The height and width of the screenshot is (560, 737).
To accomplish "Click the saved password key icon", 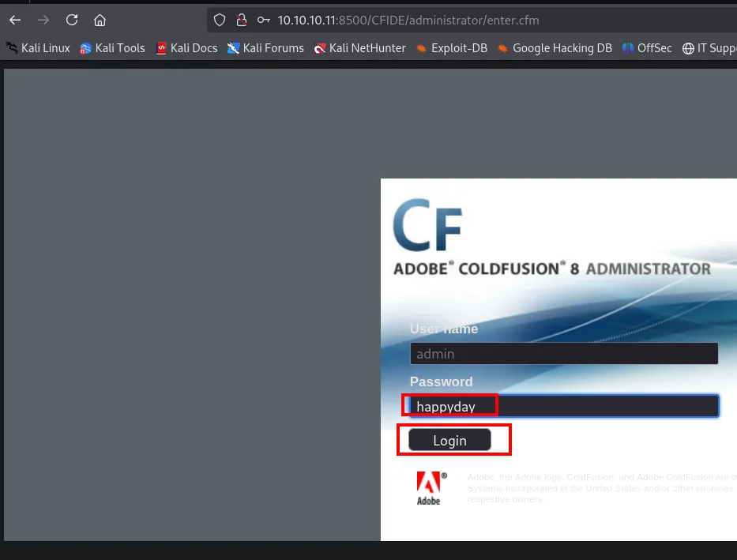I will tap(263, 21).
